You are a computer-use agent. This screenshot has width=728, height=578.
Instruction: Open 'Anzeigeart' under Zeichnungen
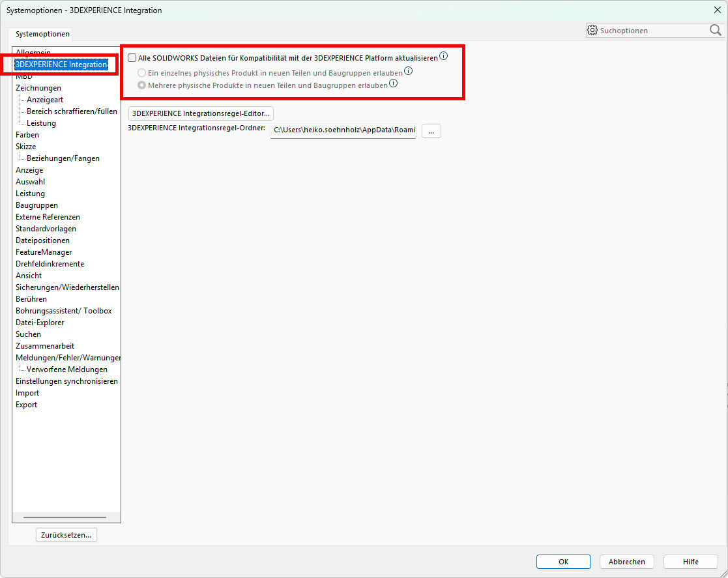tap(44, 99)
